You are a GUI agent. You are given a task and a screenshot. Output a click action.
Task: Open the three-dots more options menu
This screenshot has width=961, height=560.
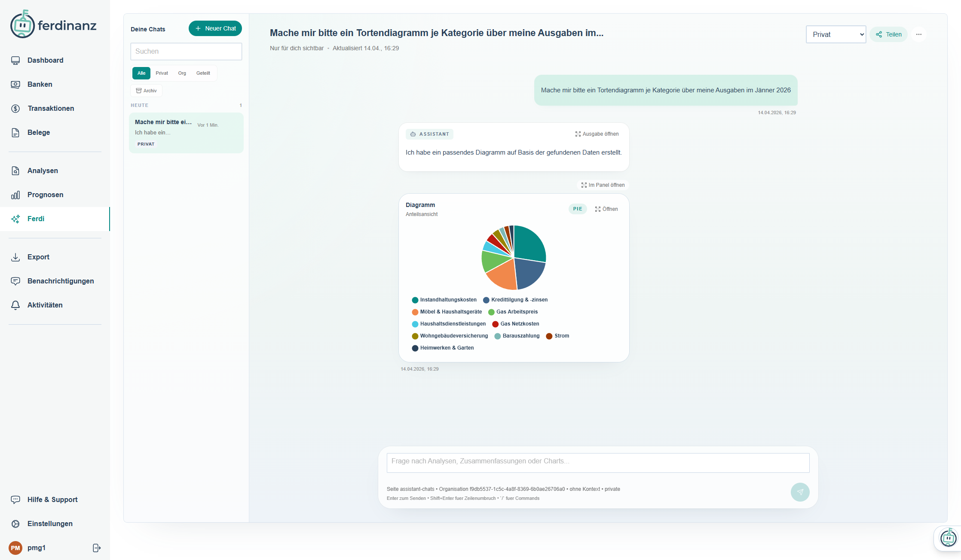(x=918, y=34)
